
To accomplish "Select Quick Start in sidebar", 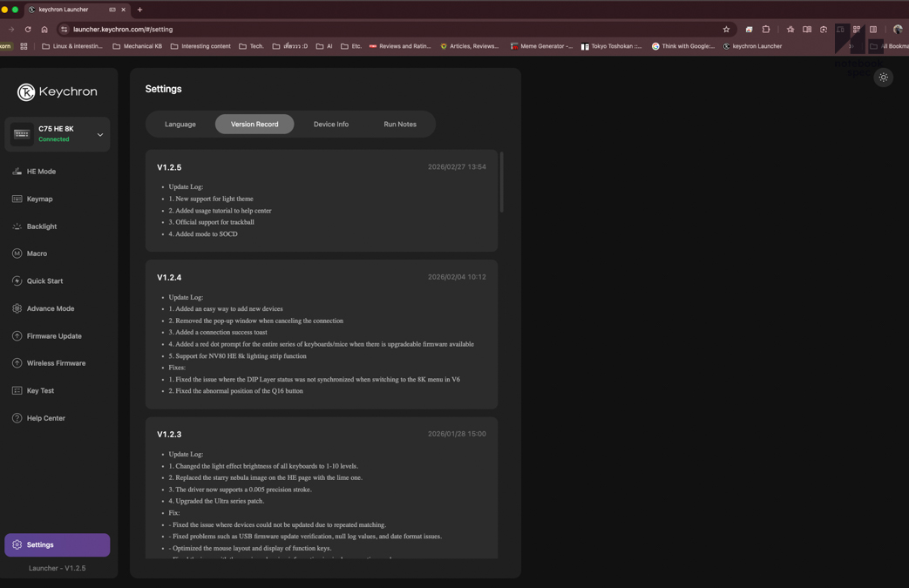I will (x=44, y=281).
